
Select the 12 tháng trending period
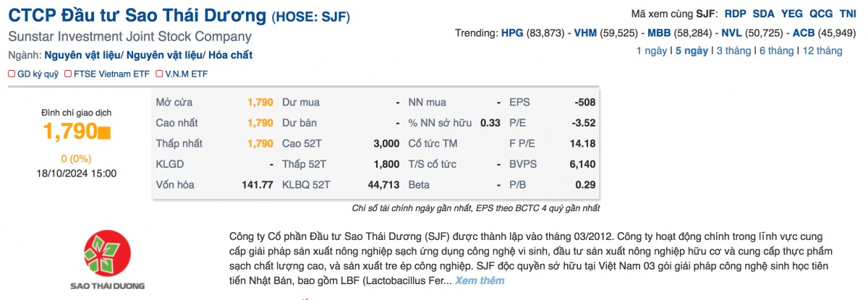[x=822, y=51]
